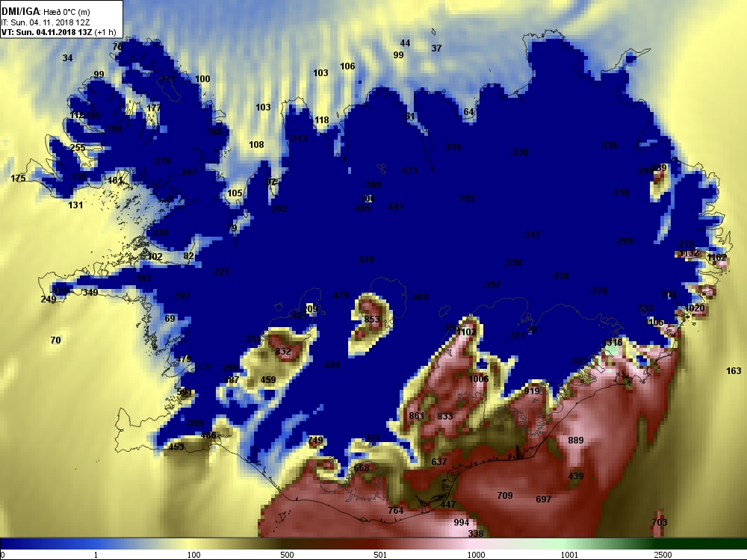Viewport: 747px width, 560px height.
Task: Click map value -516 on the map
Action: pyautogui.click(x=365, y=260)
